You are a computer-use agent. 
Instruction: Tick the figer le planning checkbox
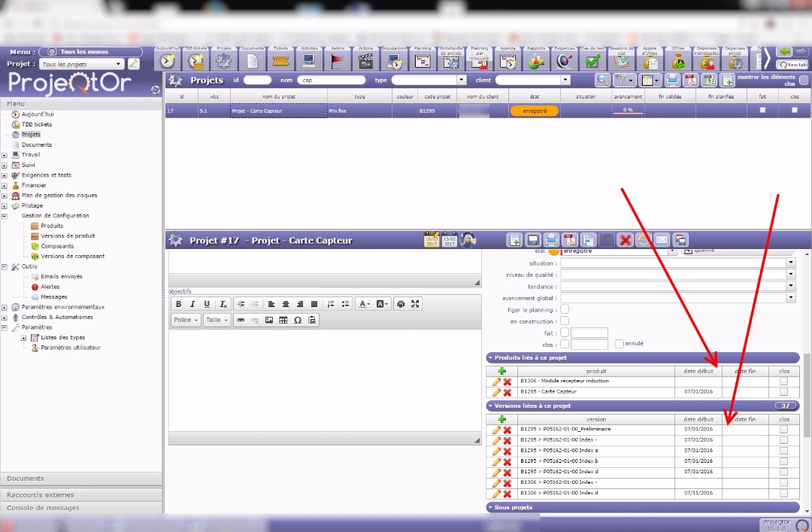[x=565, y=309]
